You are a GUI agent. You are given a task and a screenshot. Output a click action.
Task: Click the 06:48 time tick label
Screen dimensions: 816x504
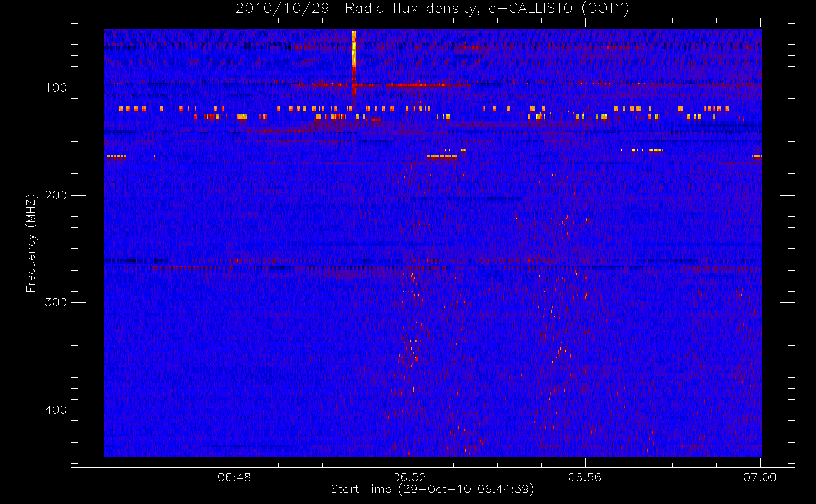click(x=234, y=477)
